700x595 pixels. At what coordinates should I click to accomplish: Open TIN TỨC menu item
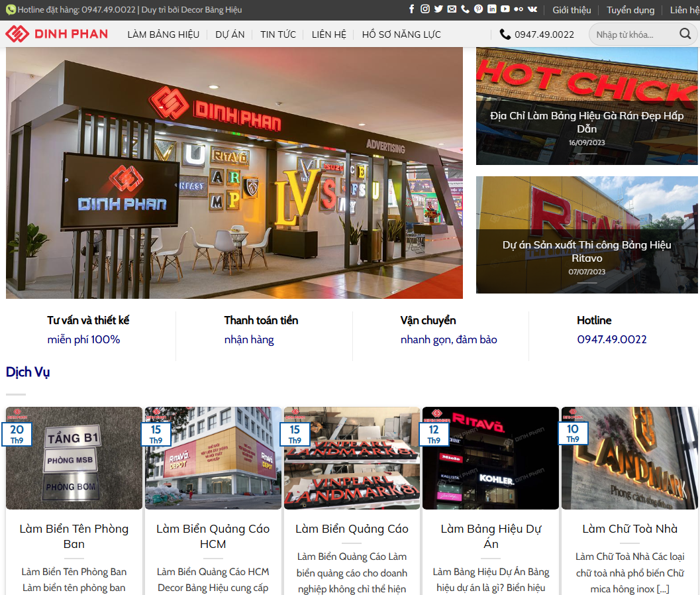278,34
